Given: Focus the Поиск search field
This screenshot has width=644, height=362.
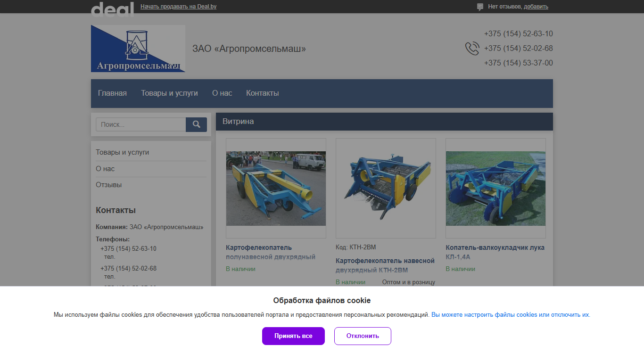Looking at the screenshot, I should pyautogui.click(x=141, y=124).
